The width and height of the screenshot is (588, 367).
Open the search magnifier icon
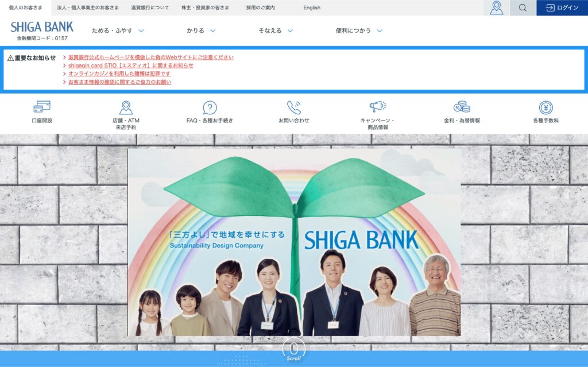[x=523, y=7]
